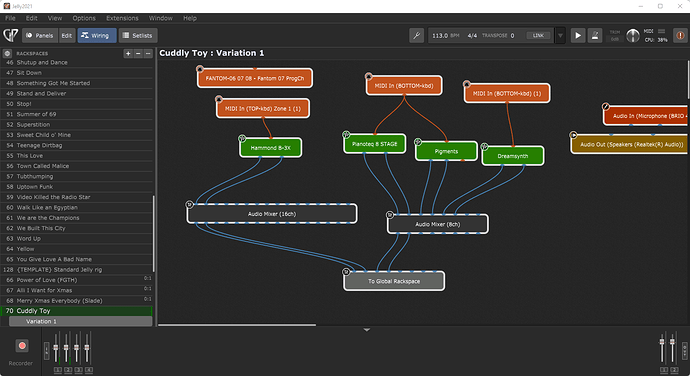The height and width of the screenshot is (376, 690).
Task: Click the wiring view horizontal scrollbar
Action: pos(237,325)
